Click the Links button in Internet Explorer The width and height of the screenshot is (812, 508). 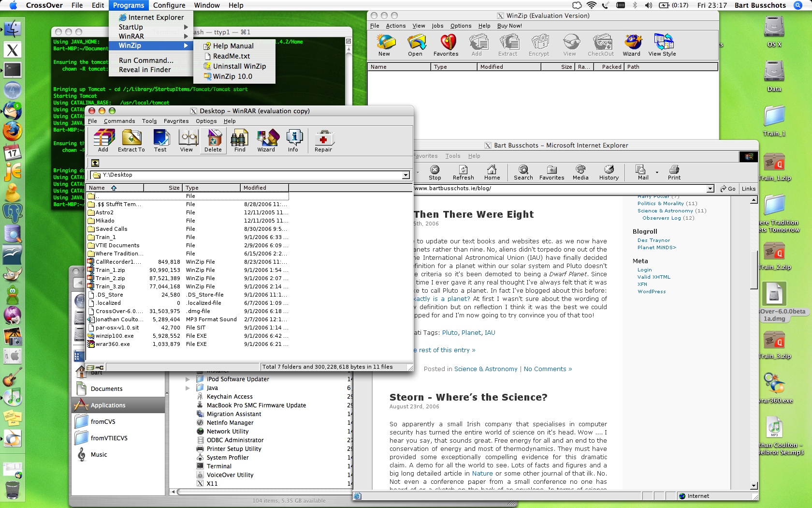pos(749,189)
